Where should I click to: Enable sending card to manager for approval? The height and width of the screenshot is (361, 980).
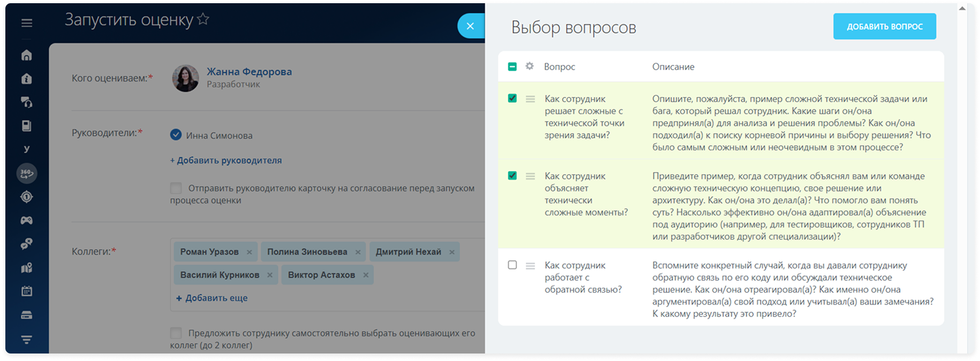tap(176, 188)
